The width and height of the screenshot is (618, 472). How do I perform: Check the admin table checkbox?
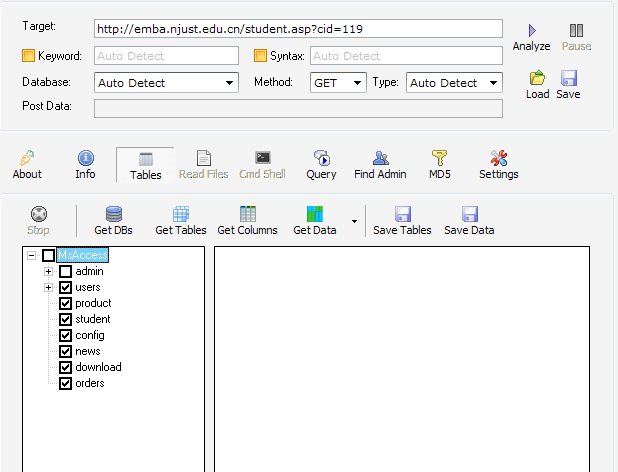tap(65, 271)
